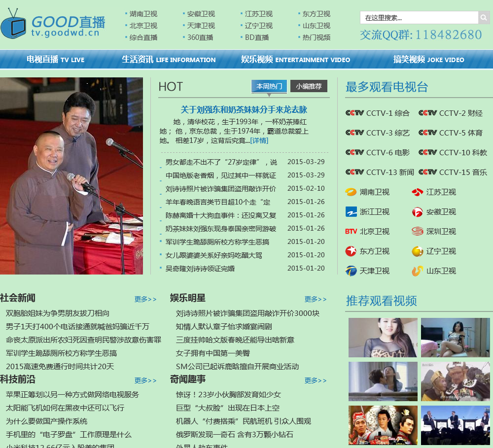Open 巨型"大叔脸"出现在日本上空 article
Viewport: 493px width, 448px height.
tap(228, 408)
